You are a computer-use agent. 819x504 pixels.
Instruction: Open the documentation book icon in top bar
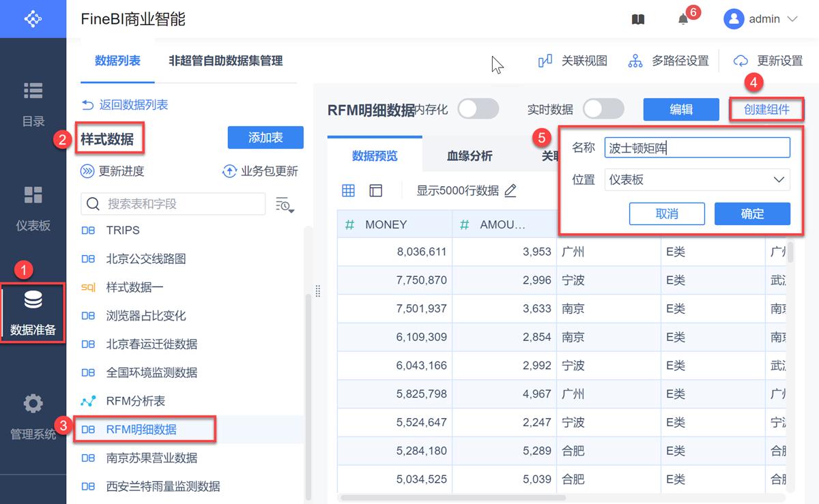click(637, 19)
